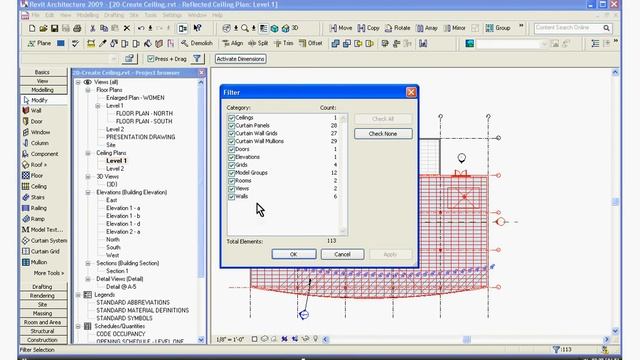Choose the Offset tool
This screenshot has height=360, width=640.
point(311,43)
